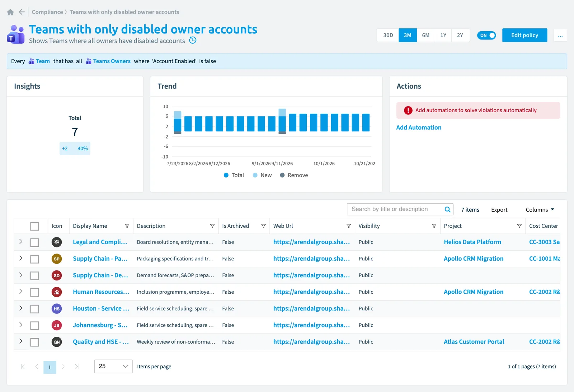
Task: Open the more options ellipsis button
Action: coord(560,35)
